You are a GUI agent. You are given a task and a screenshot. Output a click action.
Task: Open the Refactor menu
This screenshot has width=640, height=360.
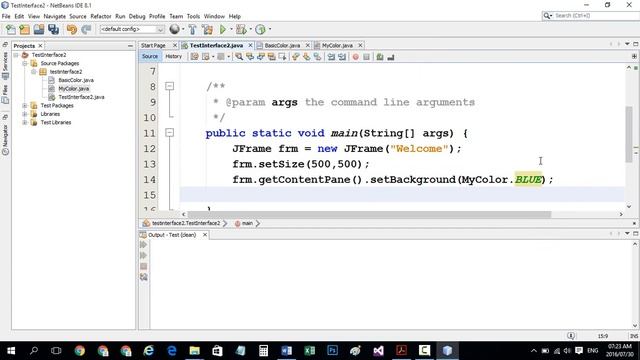click(101, 16)
